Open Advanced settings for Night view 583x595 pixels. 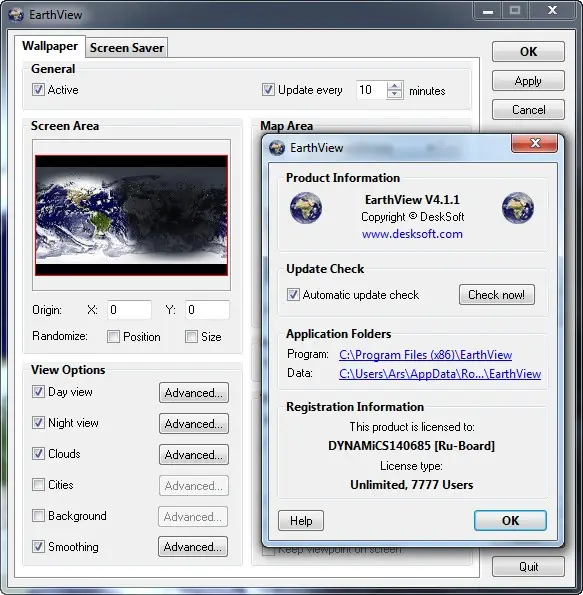click(194, 423)
